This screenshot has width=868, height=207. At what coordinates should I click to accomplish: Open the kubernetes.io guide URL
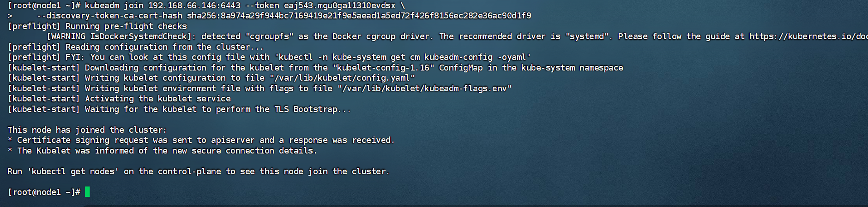pos(808,36)
